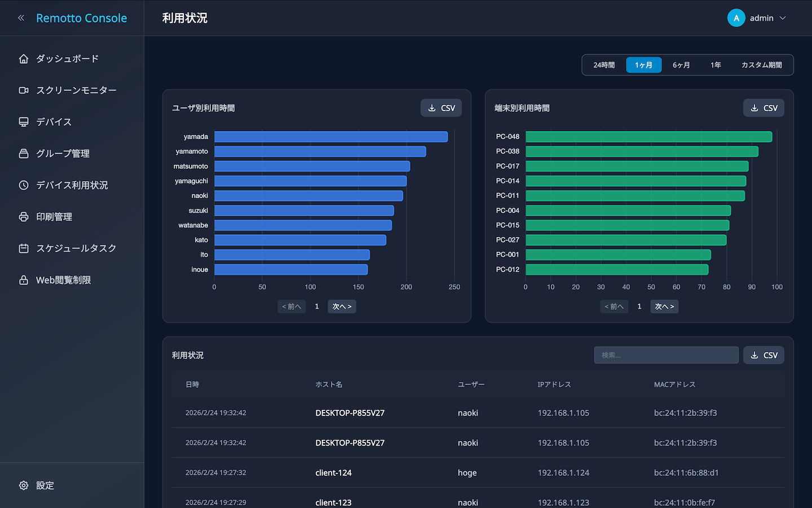Image resolution: width=812 pixels, height=508 pixels.
Task: Click the yamada bar in user chart
Action: coord(331,137)
